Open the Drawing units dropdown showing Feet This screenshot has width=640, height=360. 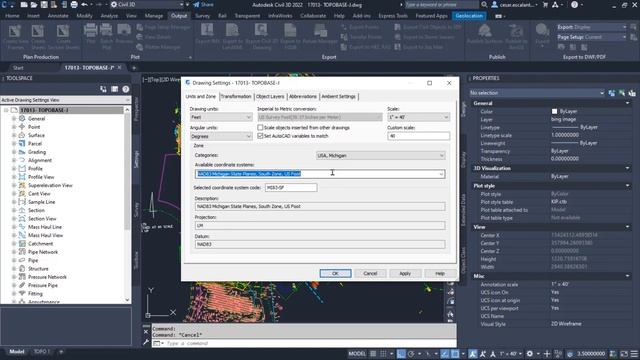point(221,117)
